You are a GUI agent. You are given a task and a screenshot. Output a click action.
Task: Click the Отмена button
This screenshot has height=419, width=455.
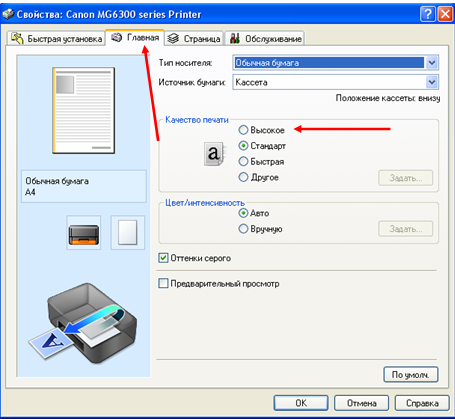362,403
